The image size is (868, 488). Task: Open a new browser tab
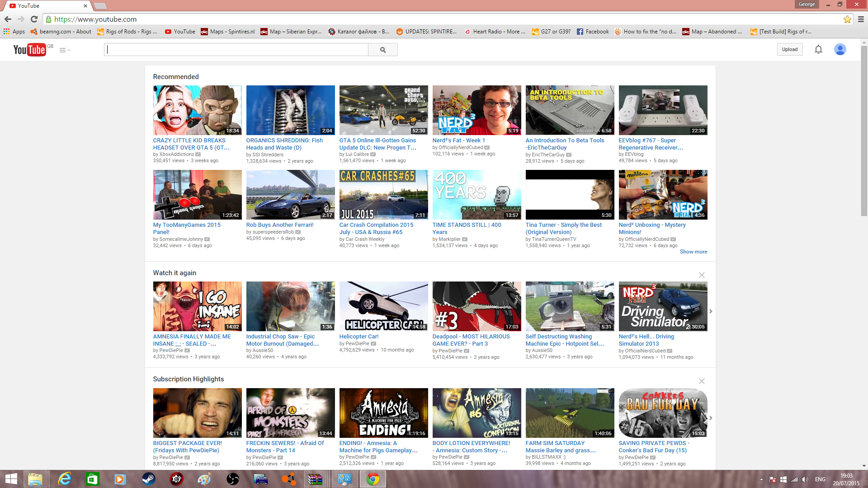pyautogui.click(x=100, y=6)
